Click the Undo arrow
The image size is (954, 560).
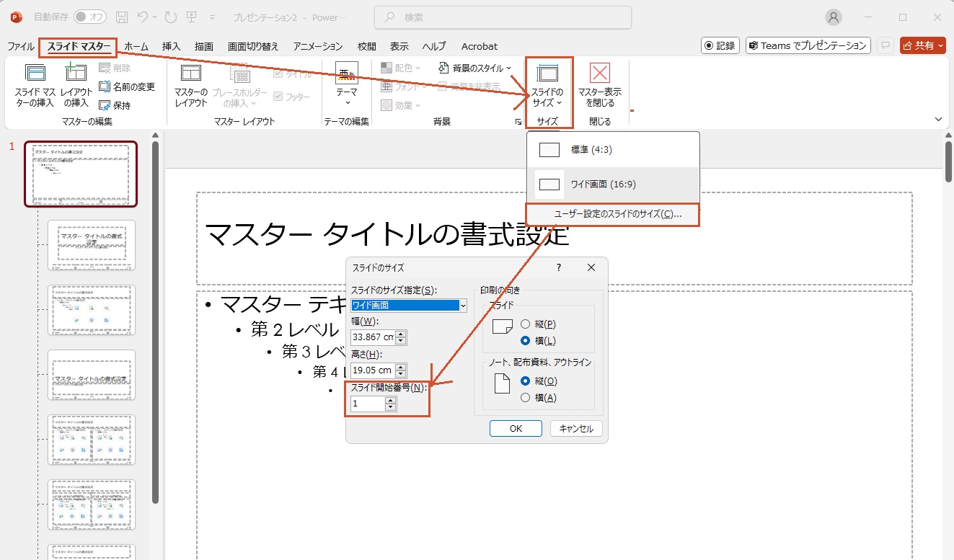click(143, 17)
